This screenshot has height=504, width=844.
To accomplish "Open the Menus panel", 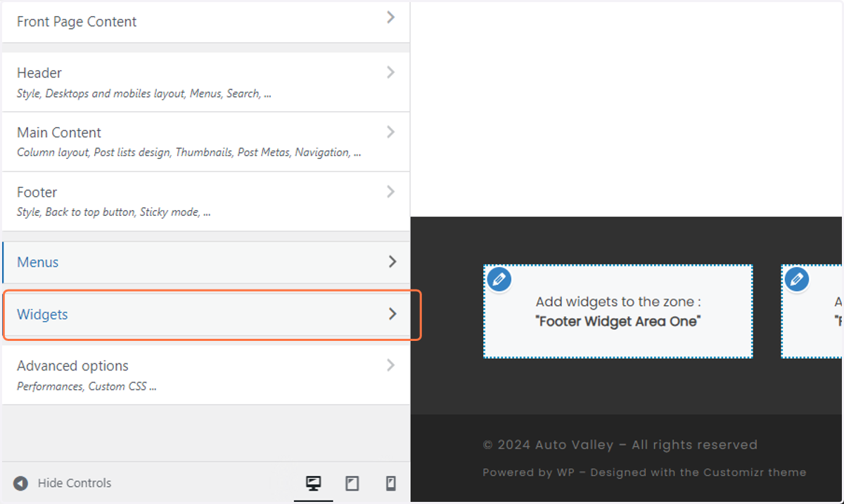I will point(205,262).
